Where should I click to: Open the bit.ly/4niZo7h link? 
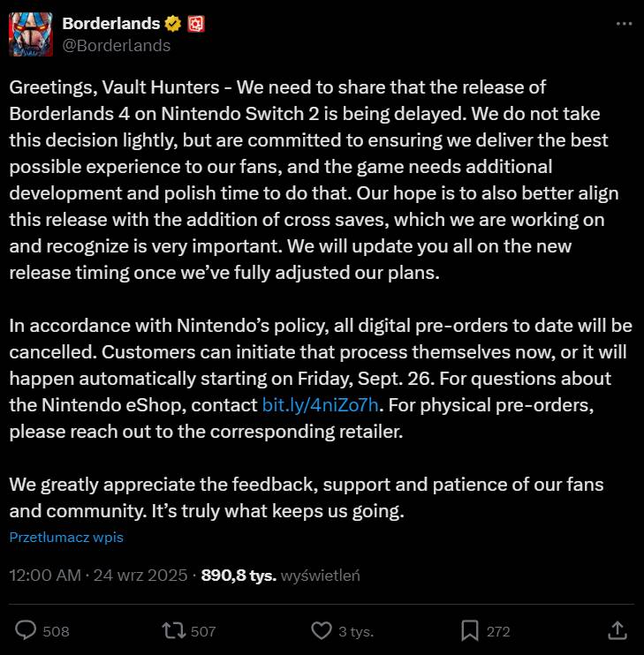click(x=320, y=405)
